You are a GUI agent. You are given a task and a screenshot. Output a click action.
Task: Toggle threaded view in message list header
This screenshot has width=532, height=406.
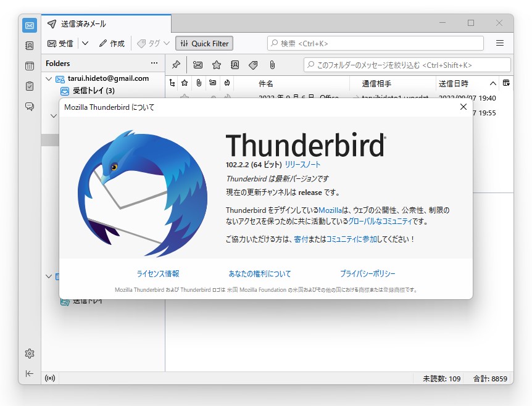(172, 83)
